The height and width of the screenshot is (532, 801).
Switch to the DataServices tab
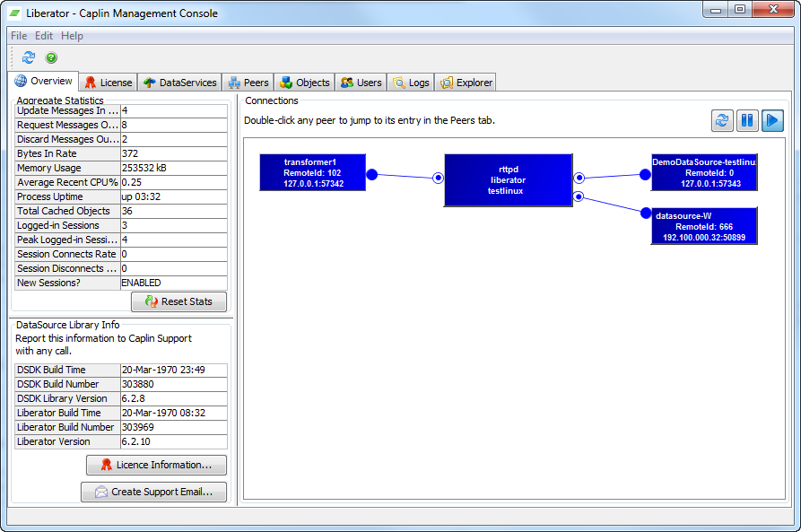[179, 83]
